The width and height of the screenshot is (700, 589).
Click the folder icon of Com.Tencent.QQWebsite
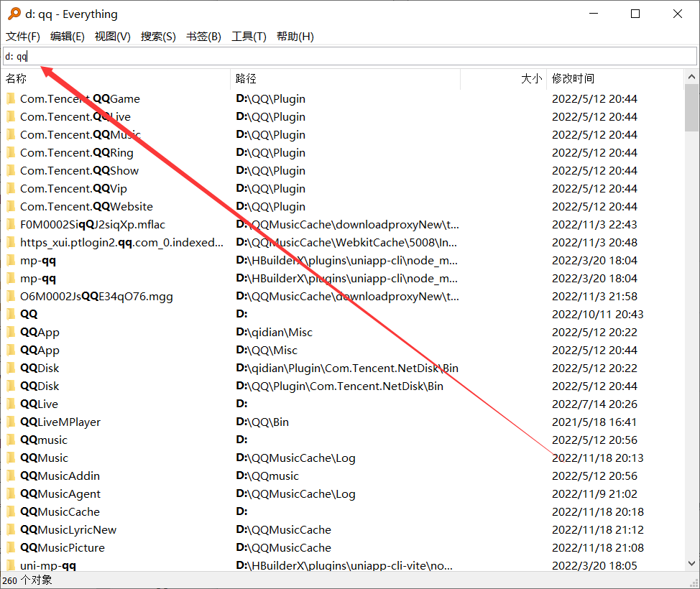point(11,206)
